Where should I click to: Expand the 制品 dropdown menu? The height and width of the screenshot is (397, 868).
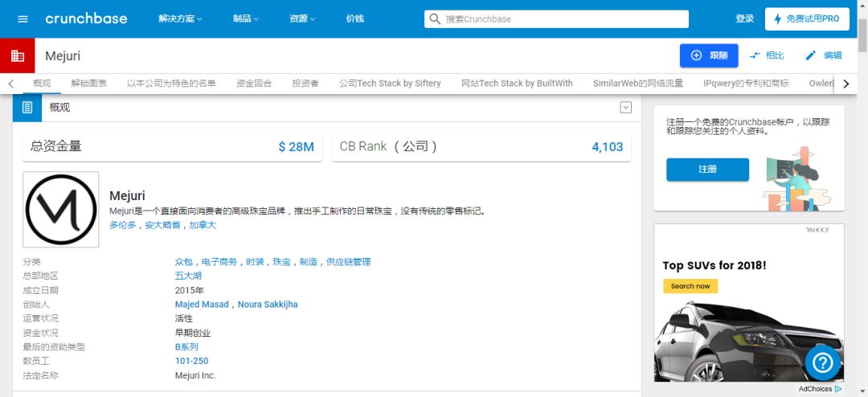click(x=246, y=18)
